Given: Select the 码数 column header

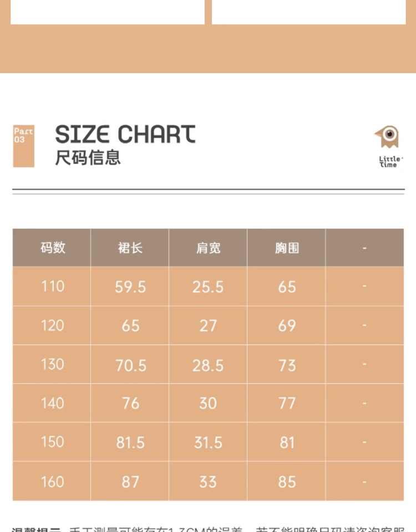Looking at the screenshot, I should pyautogui.click(x=52, y=248).
